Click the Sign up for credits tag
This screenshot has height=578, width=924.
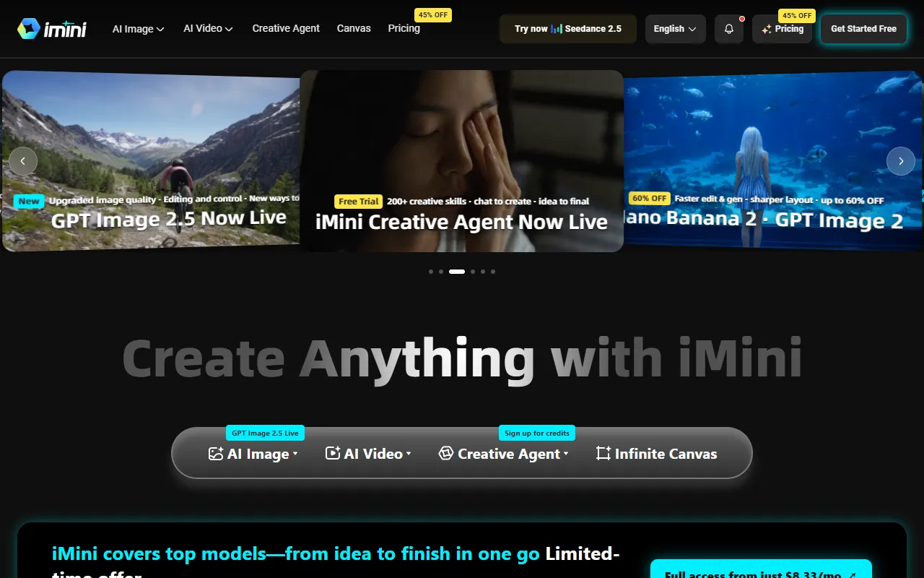point(537,433)
